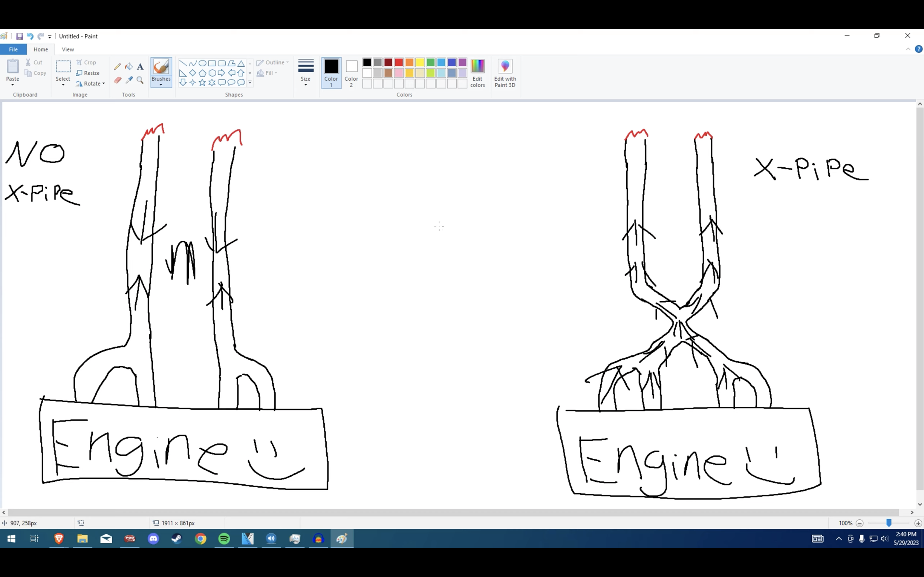This screenshot has width=924, height=577.
Task: Collapse the ribbon with the chevron
Action: coord(908,49)
